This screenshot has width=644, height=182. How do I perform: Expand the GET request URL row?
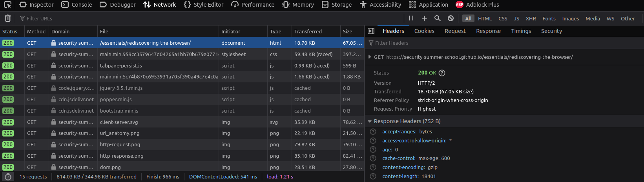(x=370, y=57)
